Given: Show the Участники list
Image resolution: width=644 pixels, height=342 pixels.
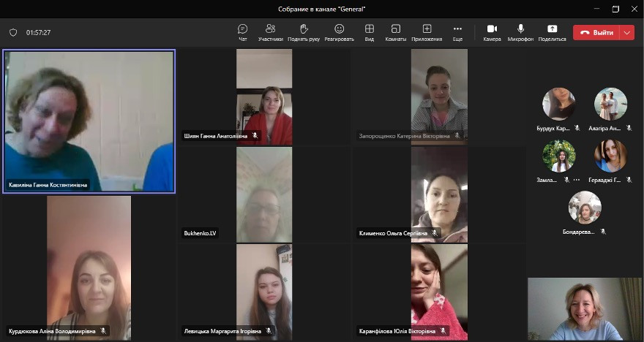Looking at the screenshot, I should point(270,32).
